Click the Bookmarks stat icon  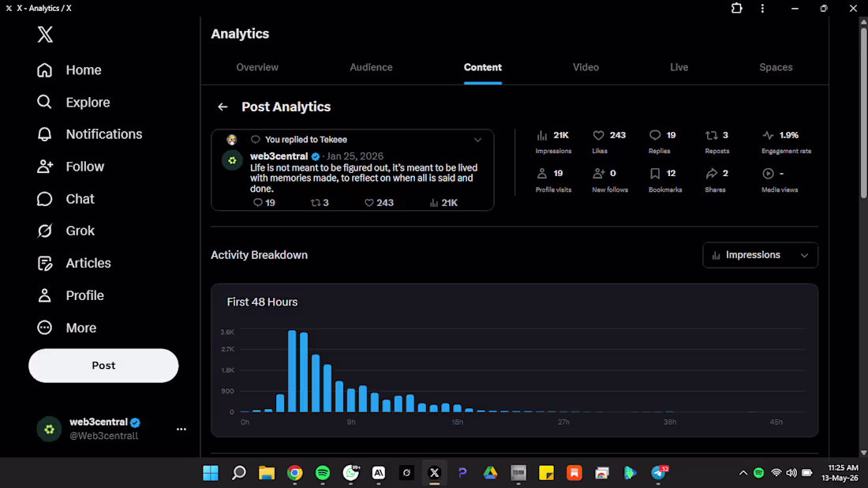[655, 174]
